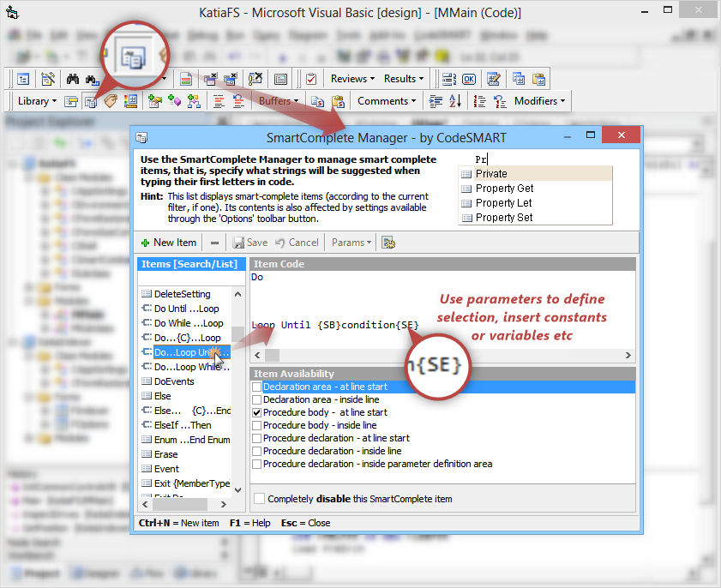Screen dimensions: 721x588
Task: Check 'Procedure declaration - at line start'
Action: pyautogui.click(x=257, y=439)
